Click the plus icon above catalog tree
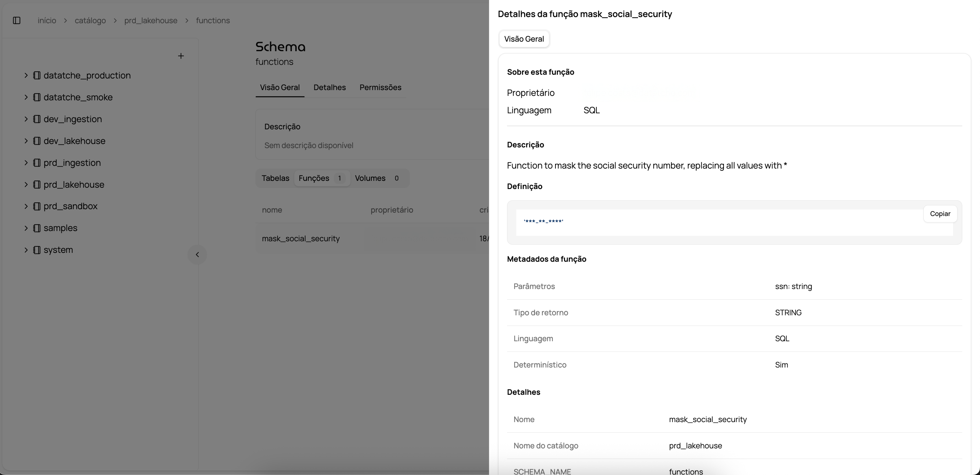Screen dimensions: 980x475 (x=181, y=56)
